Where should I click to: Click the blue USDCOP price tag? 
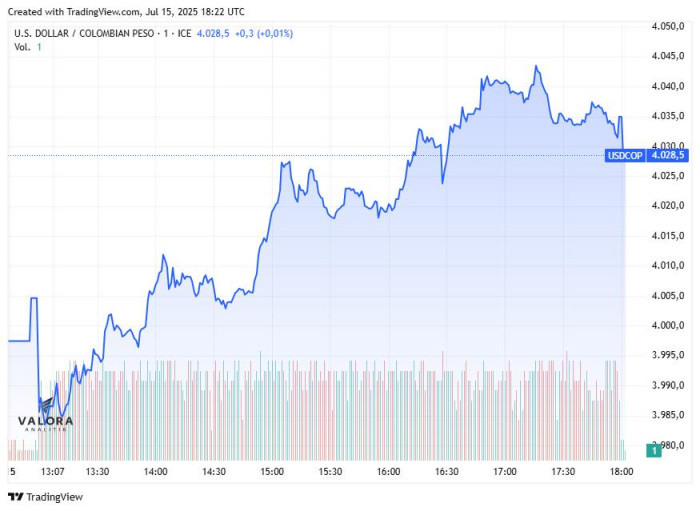[626, 155]
